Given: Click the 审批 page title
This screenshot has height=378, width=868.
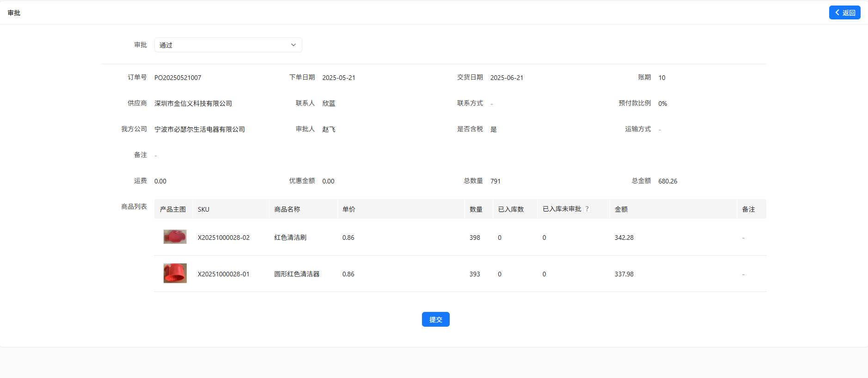Looking at the screenshot, I should (x=14, y=13).
